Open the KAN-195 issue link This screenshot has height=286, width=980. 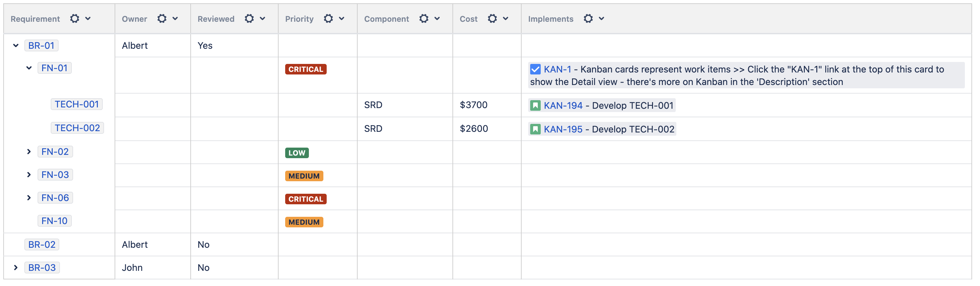point(563,129)
